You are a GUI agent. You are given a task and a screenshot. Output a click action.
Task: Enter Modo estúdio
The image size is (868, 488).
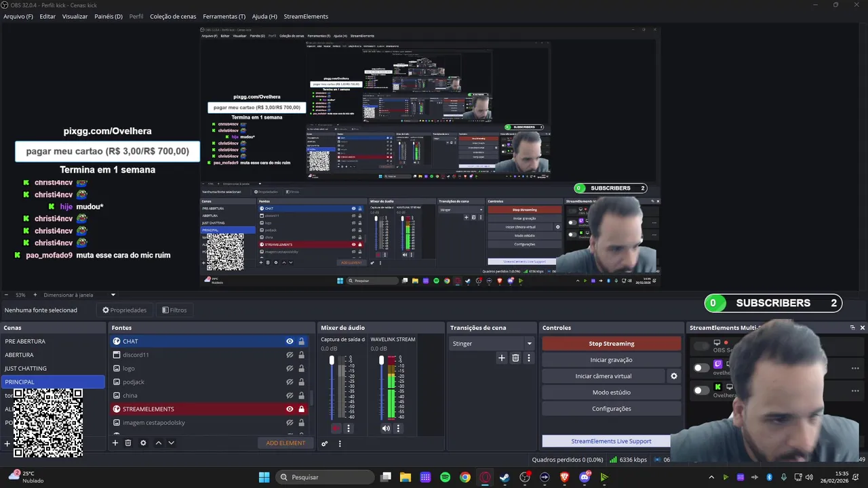point(612,392)
